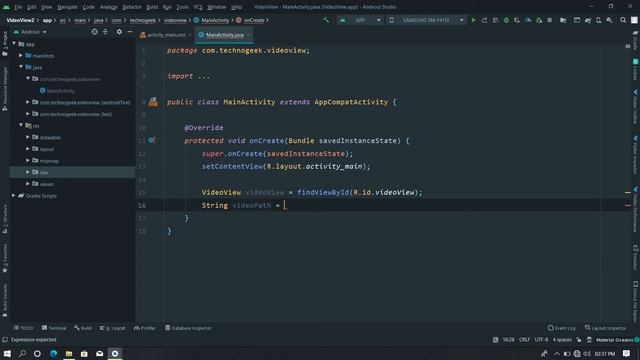Open Microsoft Edge from the taskbar
640x360 pixels.
tap(53, 353)
